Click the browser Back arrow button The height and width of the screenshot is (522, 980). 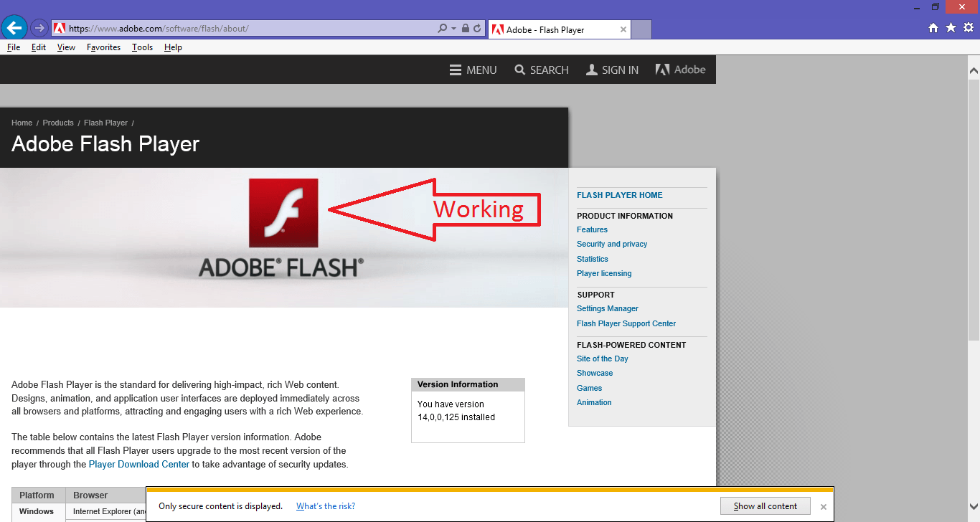pos(14,29)
